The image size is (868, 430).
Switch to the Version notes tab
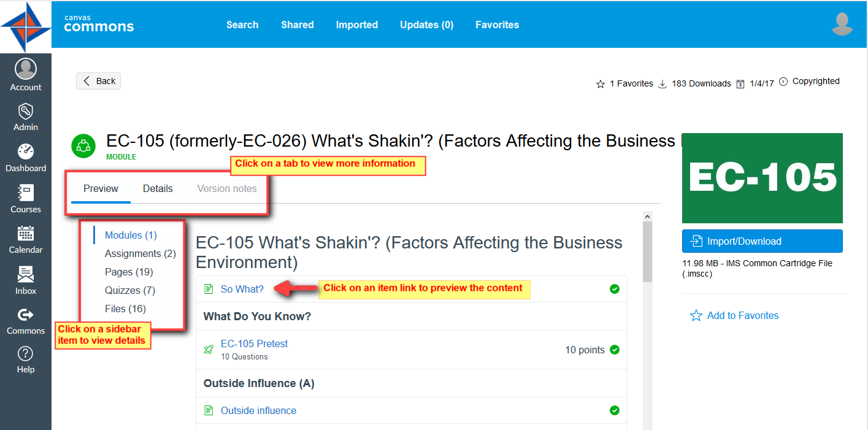pos(227,189)
